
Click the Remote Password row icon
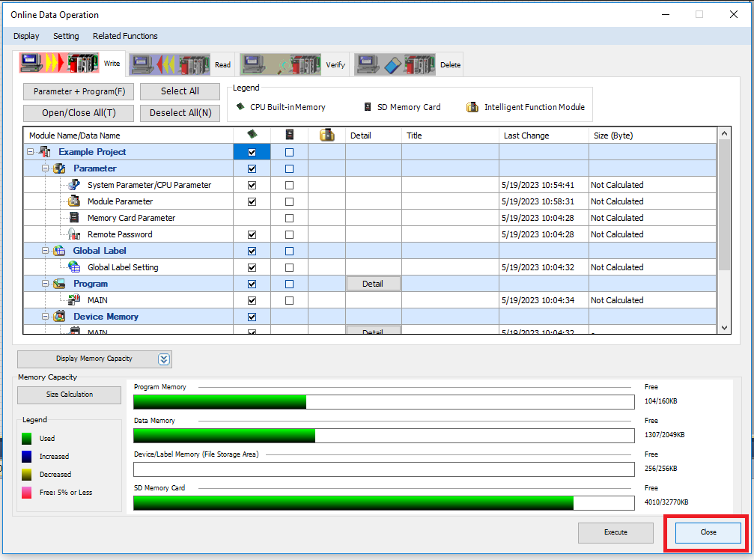[x=74, y=234]
